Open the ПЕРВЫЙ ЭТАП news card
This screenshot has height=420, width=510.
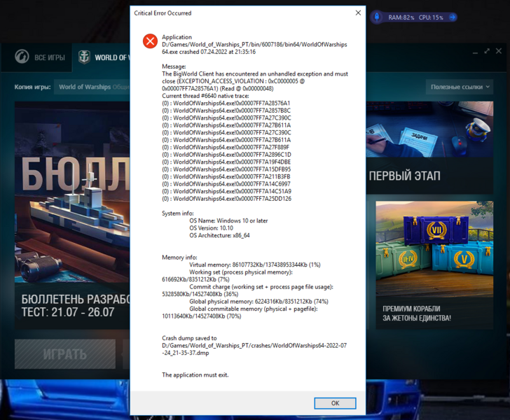point(429,148)
